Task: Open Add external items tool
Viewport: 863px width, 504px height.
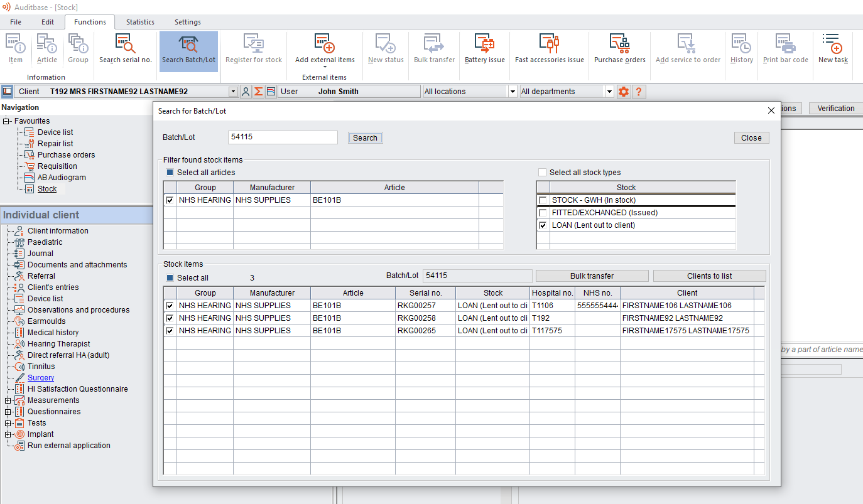Action: (x=325, y=48)
